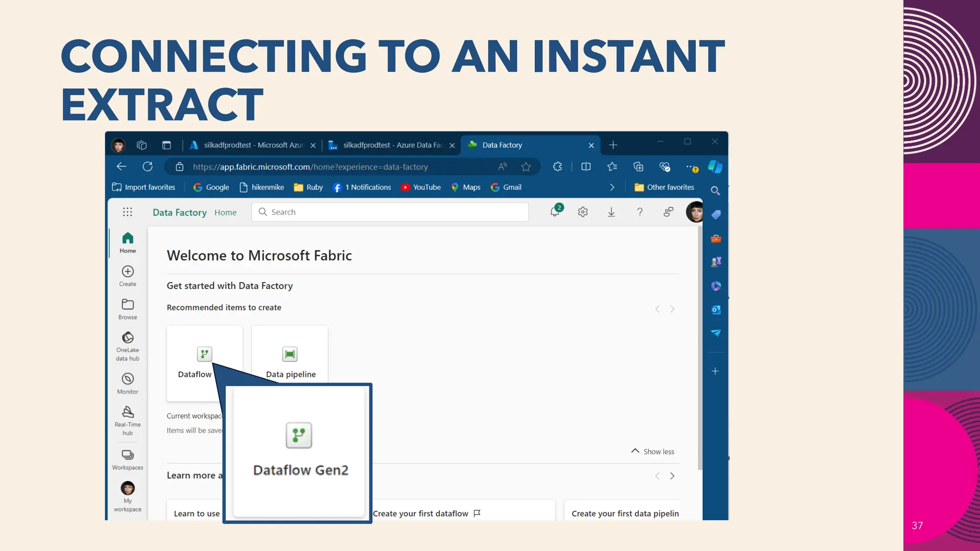This screenshot has height=551, width=980.
Task: Open the Gmail bookmark
Action: coord(506,187)
